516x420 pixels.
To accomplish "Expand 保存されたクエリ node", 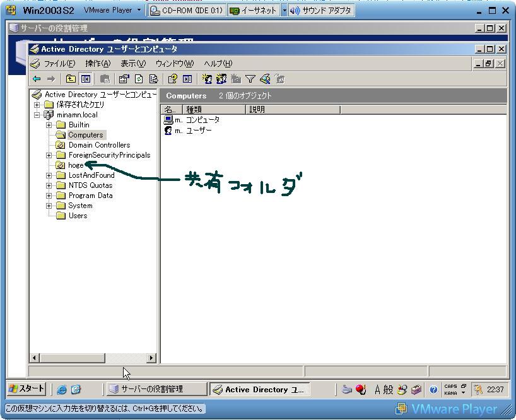I will [37, 105].
